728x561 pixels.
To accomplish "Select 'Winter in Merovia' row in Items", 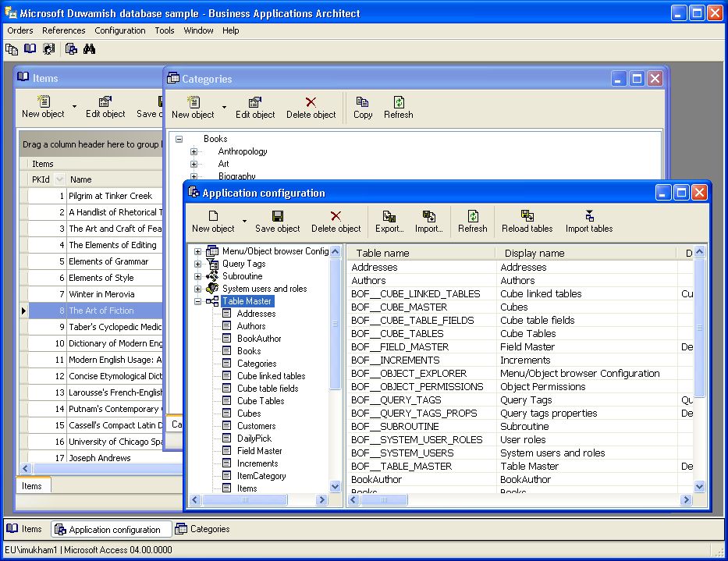I will coord(95,294).
